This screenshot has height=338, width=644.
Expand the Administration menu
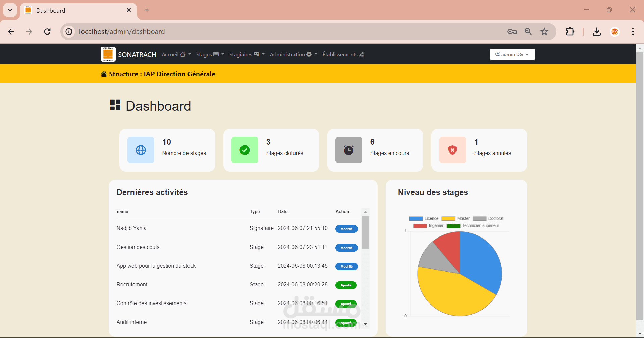(x=293, y=54)
